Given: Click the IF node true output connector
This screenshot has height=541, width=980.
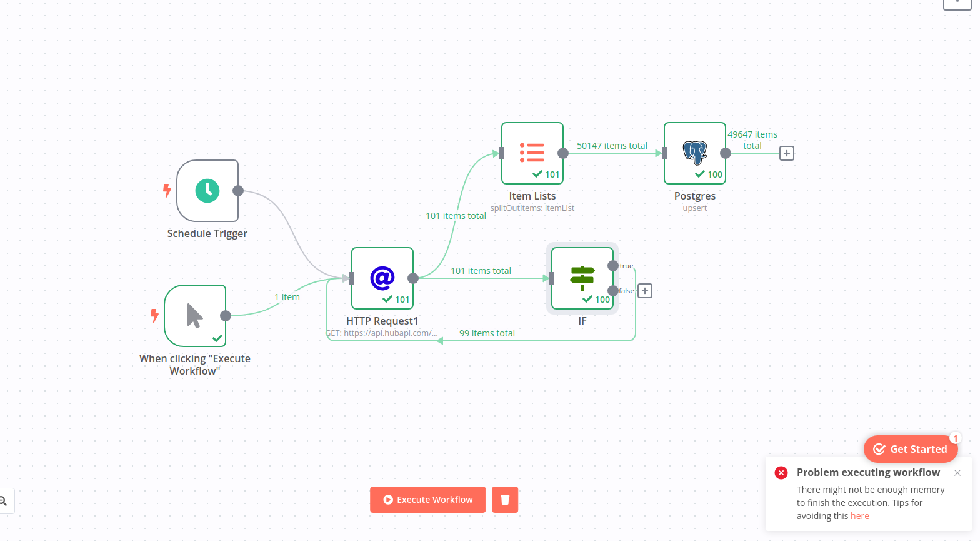Looking at the screenshot, I should 613,266.
